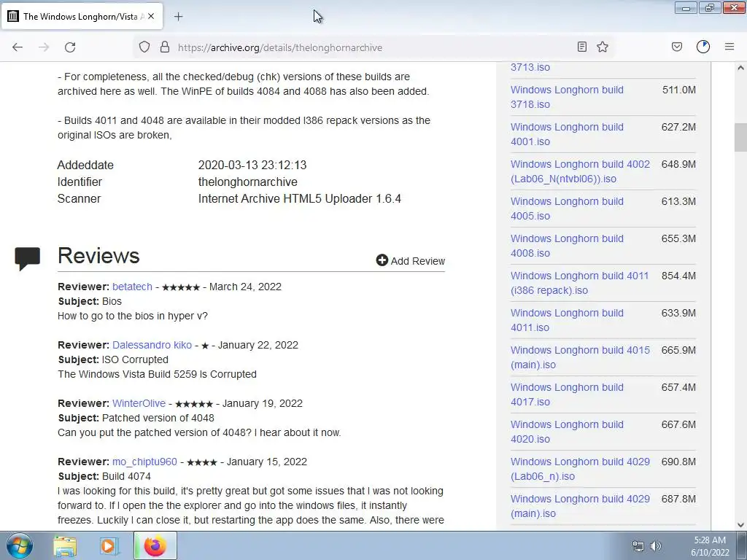Image resolution: width=747 pixels, height=560 pixels.
Task: Open reviewer mo_chiptu960 profile
Action: pos(145,462)
